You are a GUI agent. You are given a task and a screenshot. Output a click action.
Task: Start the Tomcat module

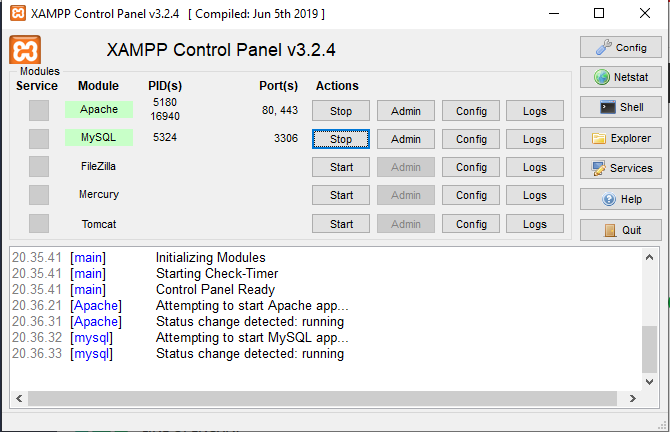point(341,223)
